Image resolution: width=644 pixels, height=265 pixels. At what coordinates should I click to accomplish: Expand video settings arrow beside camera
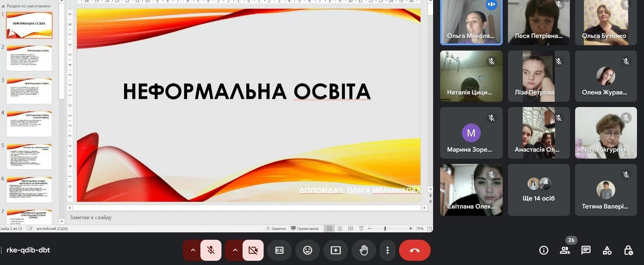(x=235, y=250)
